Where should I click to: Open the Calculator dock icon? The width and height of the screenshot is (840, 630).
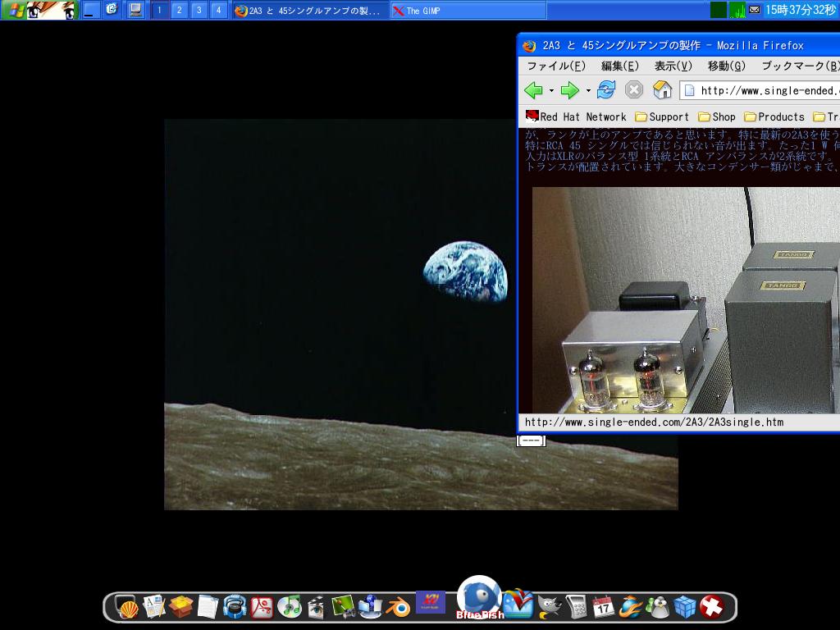579,607
